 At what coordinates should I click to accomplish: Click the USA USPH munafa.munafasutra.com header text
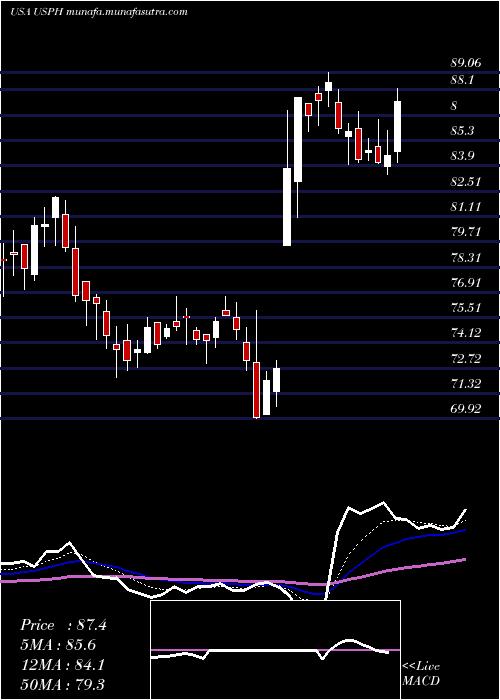(99, 12)
